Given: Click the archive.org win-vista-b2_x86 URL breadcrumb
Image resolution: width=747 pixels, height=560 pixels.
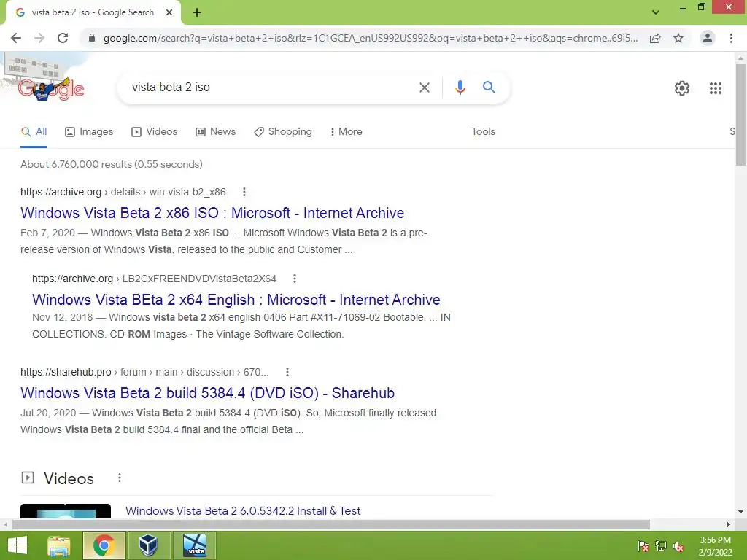Looking at the screenshot, I should (x=123, y=192).
